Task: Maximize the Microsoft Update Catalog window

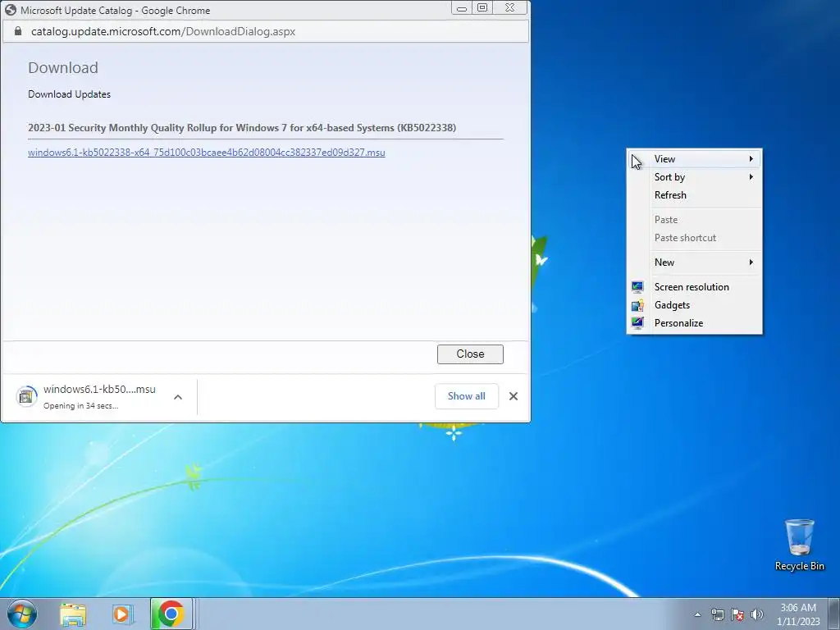Action: pos(482,8)
